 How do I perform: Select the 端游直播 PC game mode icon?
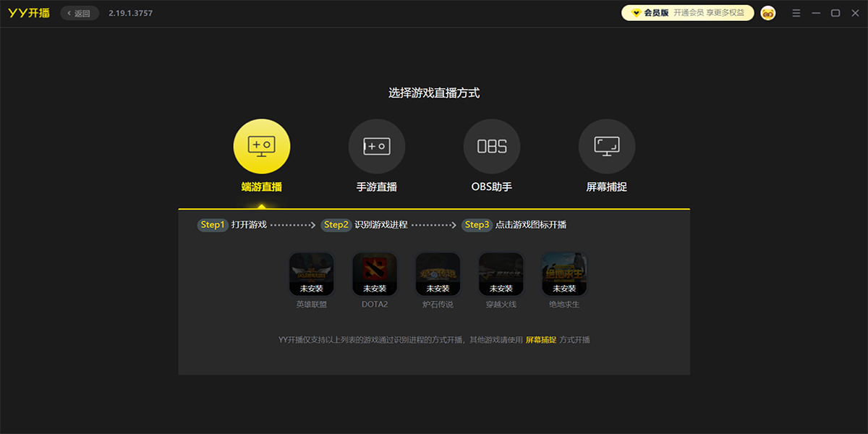coord(262,145)
